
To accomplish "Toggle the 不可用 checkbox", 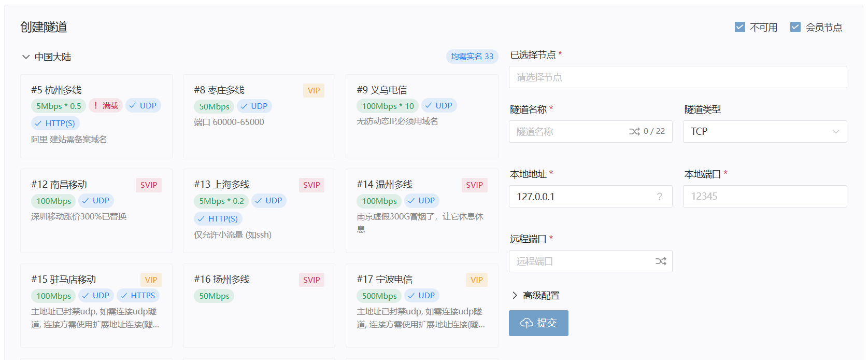I will [740, 27].
